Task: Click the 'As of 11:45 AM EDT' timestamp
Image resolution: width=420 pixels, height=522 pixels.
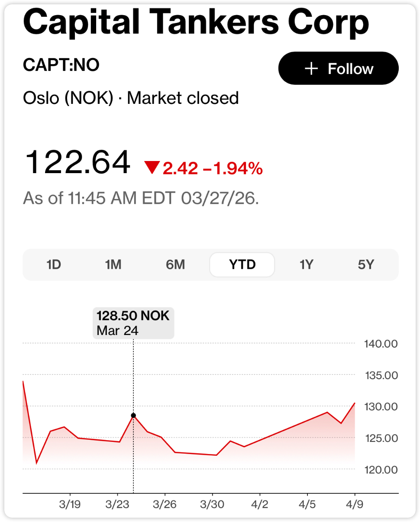Action: [141, 198]
